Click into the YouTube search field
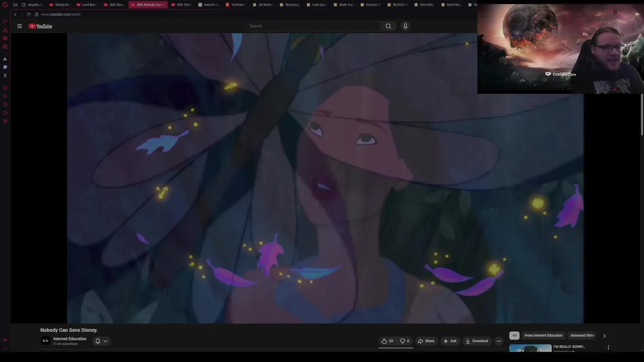Screen dimensions: 644x362 coord(313,26)
